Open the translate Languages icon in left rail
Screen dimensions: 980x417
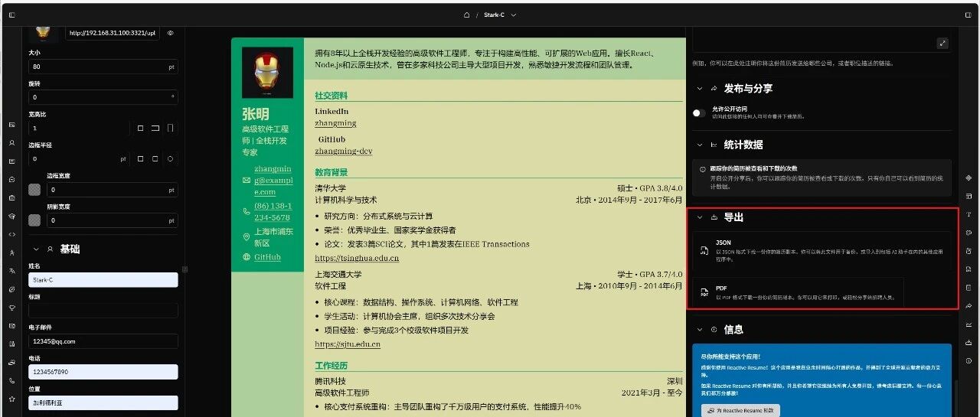[x=11, y=271]
